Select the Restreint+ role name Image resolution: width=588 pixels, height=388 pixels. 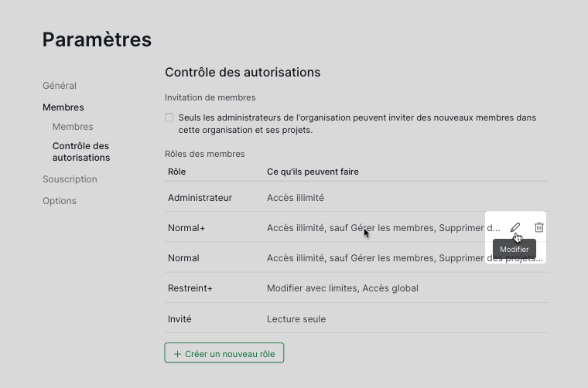(190, 288)
